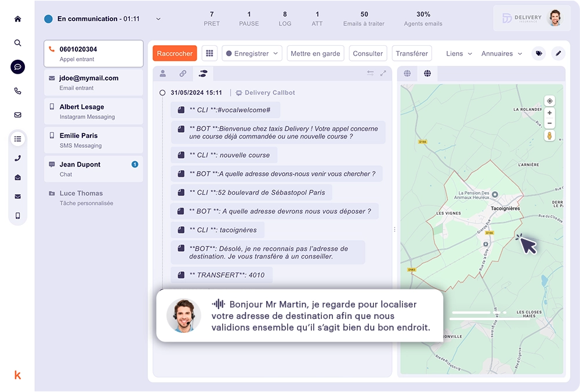Click the map locate-me target button
The image size is (580, 392).
550,101
